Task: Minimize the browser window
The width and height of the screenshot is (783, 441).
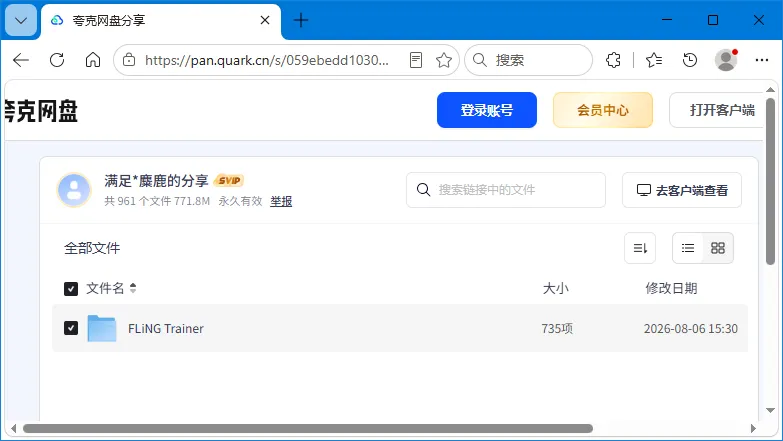Action: (667, 20)
